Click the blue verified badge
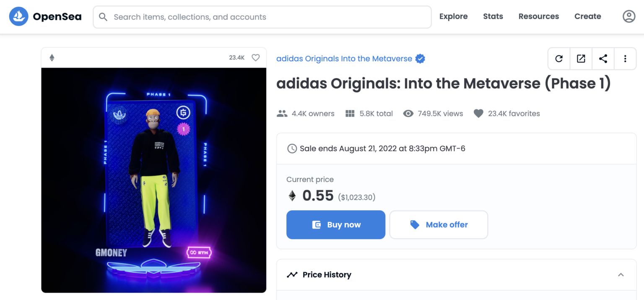This screenshot has width=644, height=300. tap(420, 59)
